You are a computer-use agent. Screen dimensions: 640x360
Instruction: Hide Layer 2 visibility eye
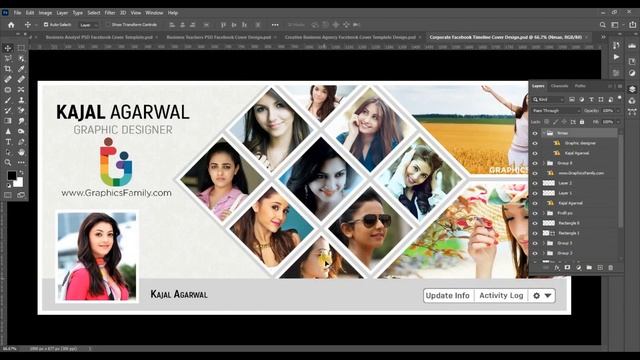point(535,183)
